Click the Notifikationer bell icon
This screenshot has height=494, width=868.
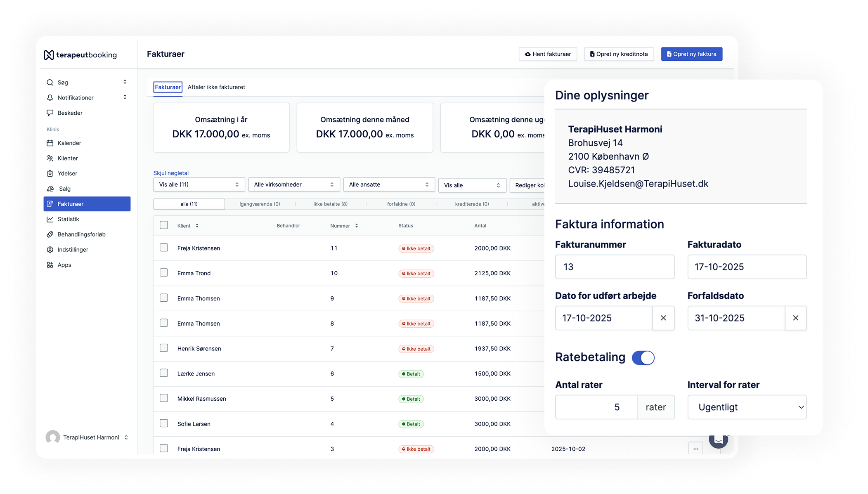[50, 98]
